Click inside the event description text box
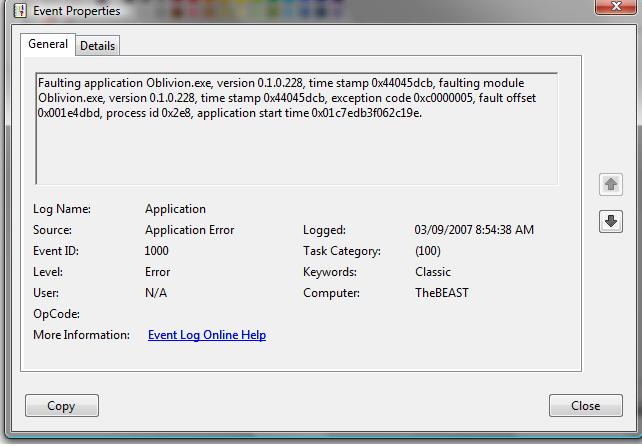Screen dimensions: 642x446 (x=297, y=129)
